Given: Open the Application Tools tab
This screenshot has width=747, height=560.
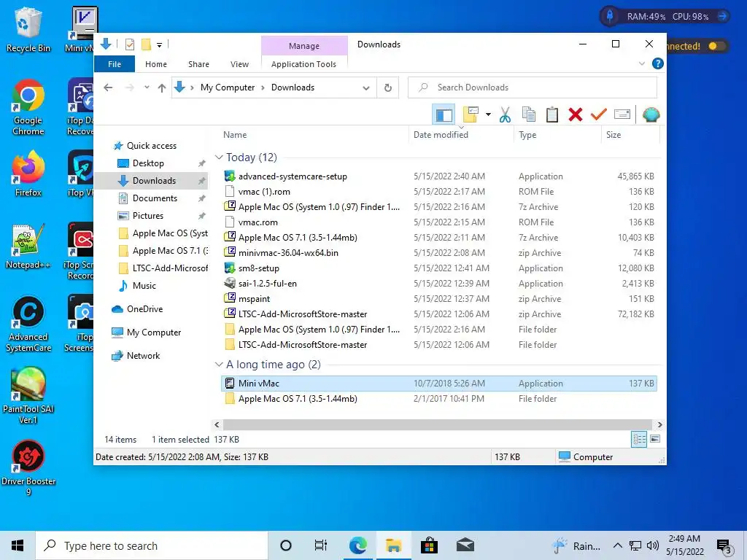Looking at the screenshot, I should click(303, 64).
